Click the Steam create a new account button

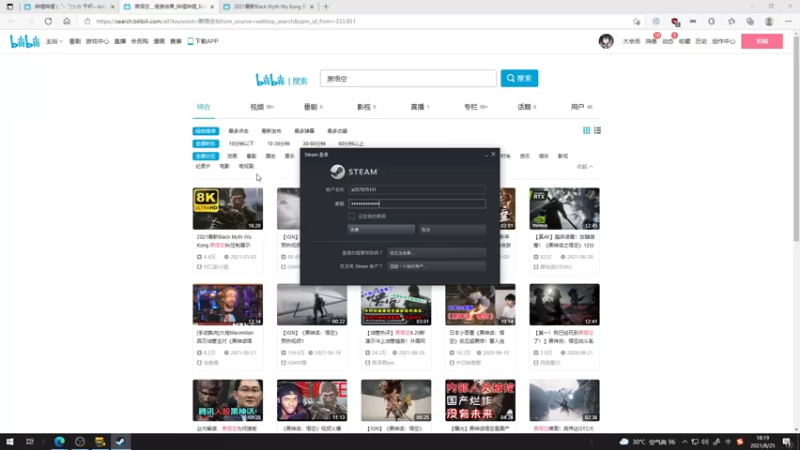(x=437, y=266)
